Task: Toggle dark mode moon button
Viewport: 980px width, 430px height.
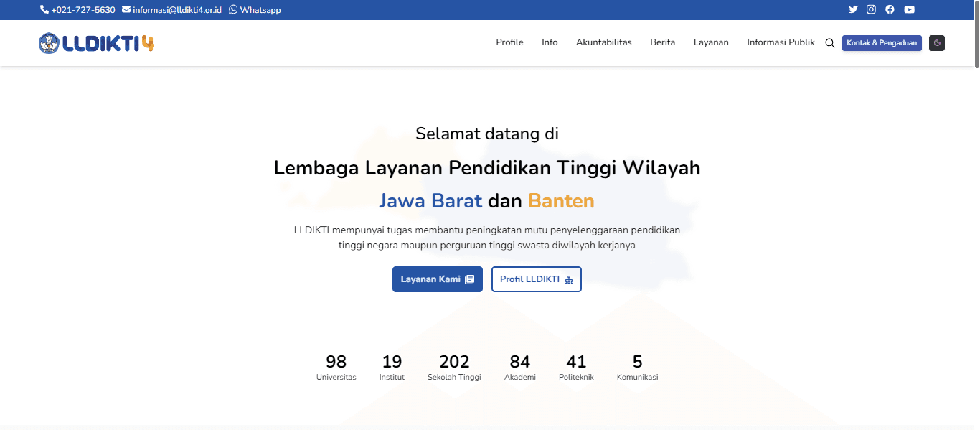Action: 937,43
